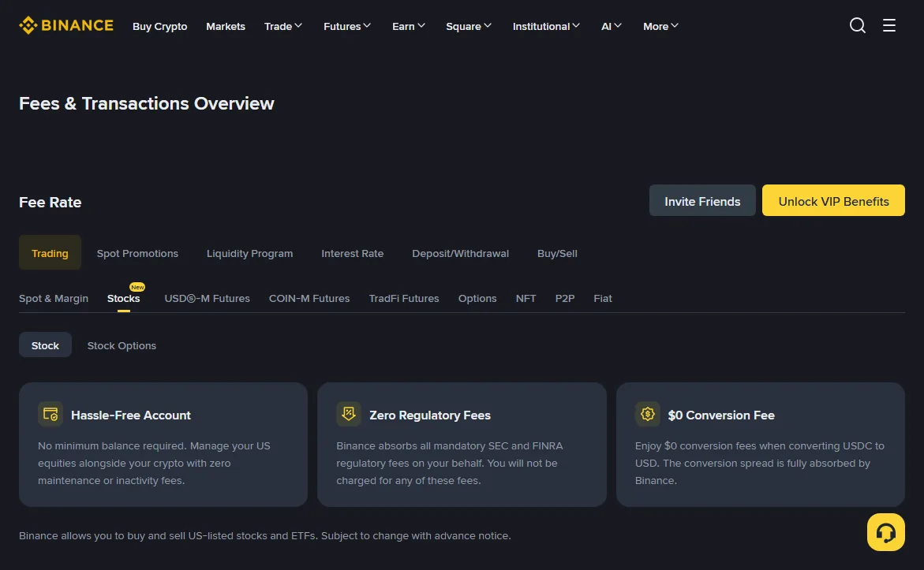Click the Binance logo

tap(66, 25)
